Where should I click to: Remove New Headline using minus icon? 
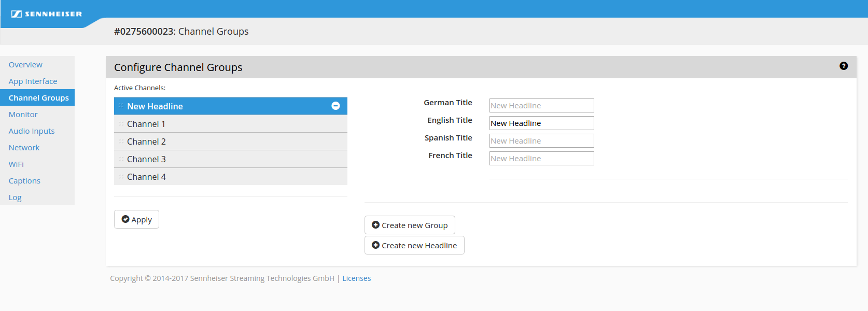pos(335,106)
